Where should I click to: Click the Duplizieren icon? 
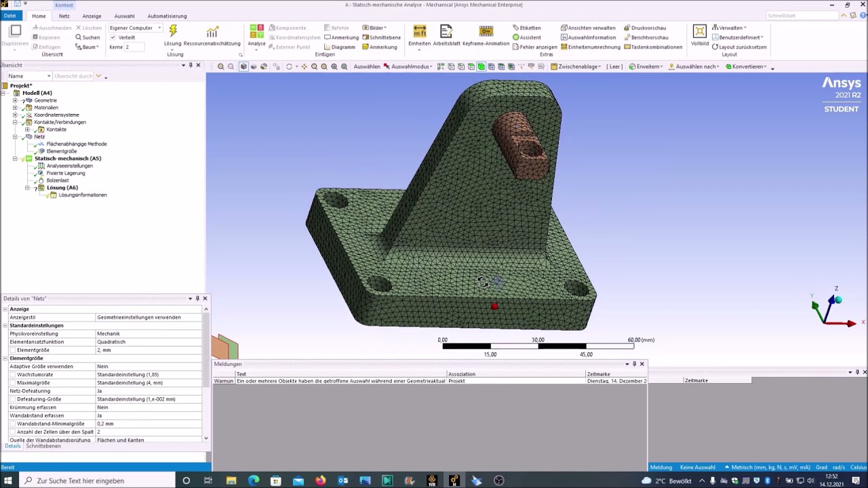coord(15,31)
